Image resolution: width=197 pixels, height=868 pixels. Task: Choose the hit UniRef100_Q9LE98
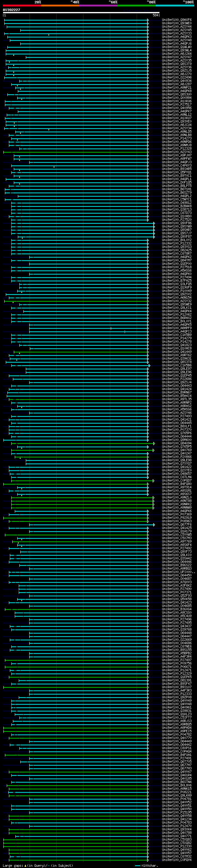click(x=177, y=460)
